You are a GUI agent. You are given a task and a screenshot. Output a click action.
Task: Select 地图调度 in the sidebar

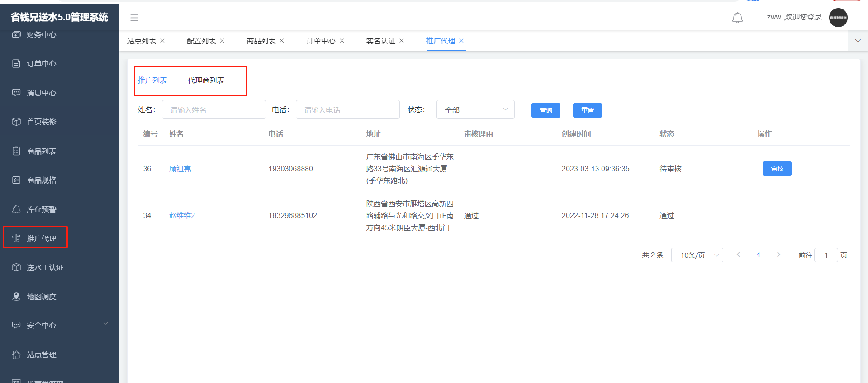[x=41, y=297]
